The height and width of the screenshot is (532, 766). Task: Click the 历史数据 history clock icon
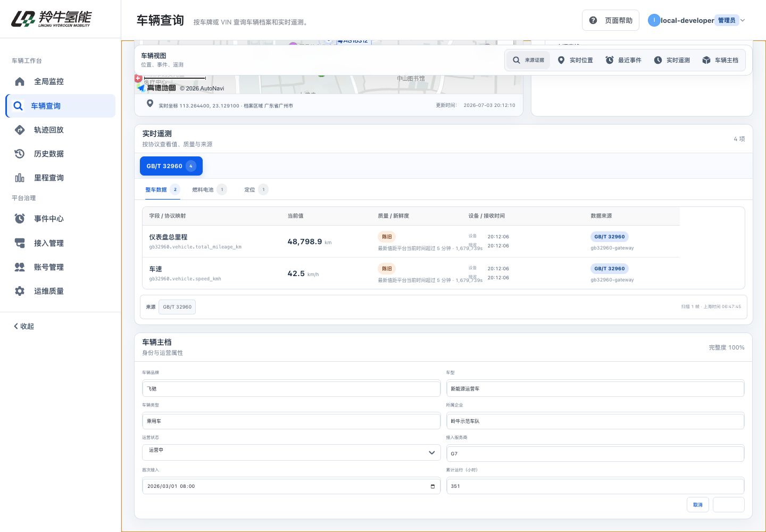20,154
